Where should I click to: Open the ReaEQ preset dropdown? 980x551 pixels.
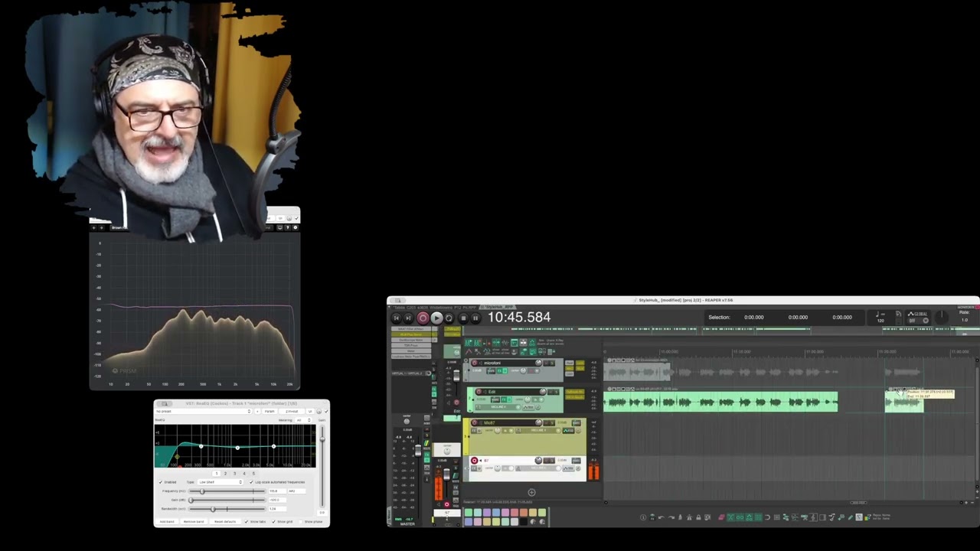pos(203,411)
